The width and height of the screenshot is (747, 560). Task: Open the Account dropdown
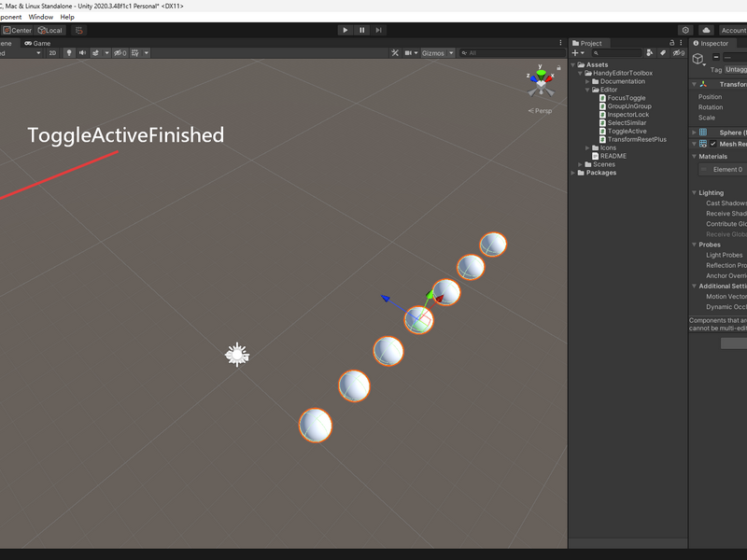pyautogui.click(x=733, y=30)
